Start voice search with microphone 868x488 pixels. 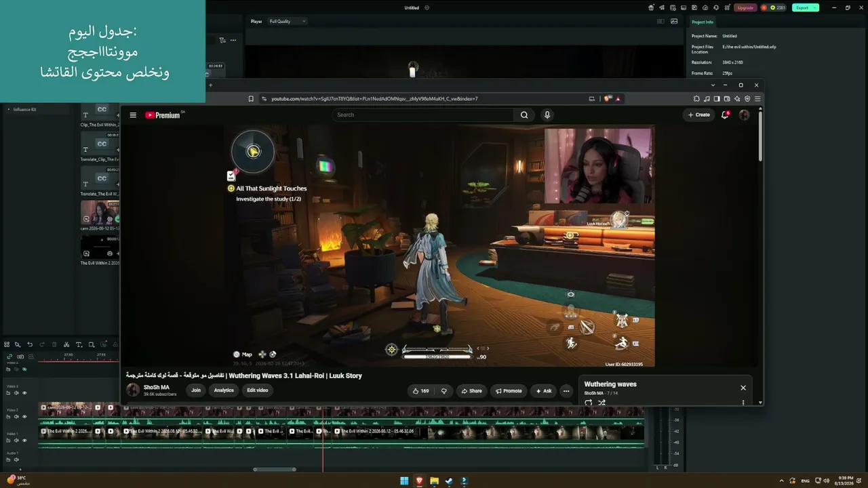547,115
